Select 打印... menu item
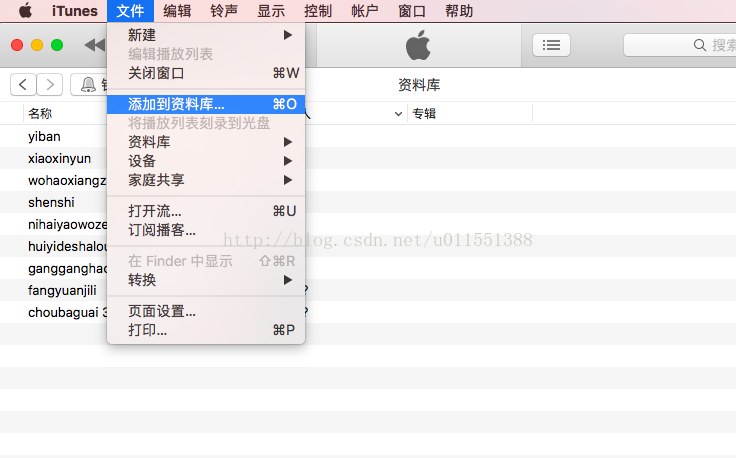The image size is (736, 458). (x=206, y=330)
